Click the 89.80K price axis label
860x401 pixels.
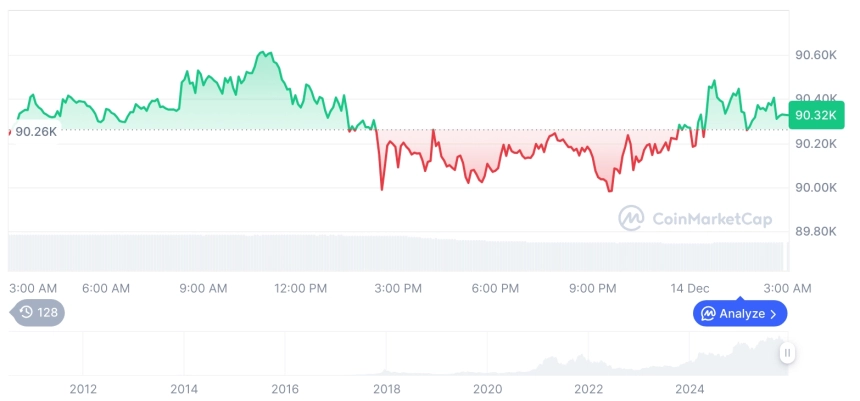coord(814,231)
